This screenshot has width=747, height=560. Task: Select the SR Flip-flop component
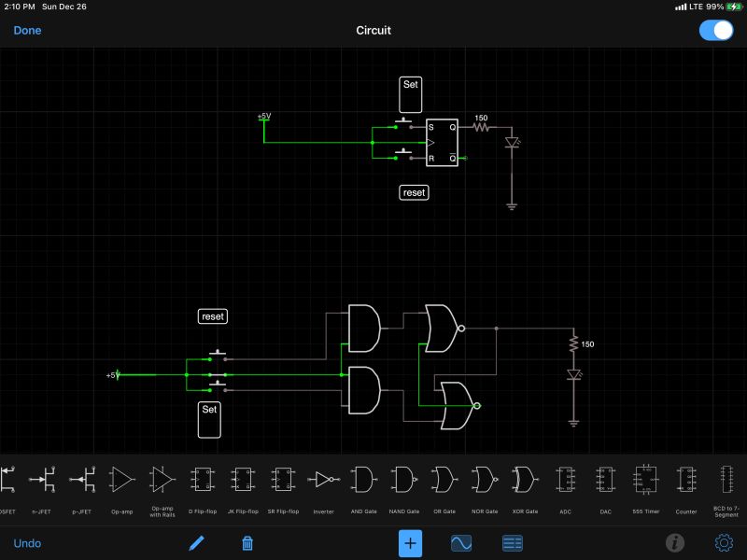pos(283,483)
